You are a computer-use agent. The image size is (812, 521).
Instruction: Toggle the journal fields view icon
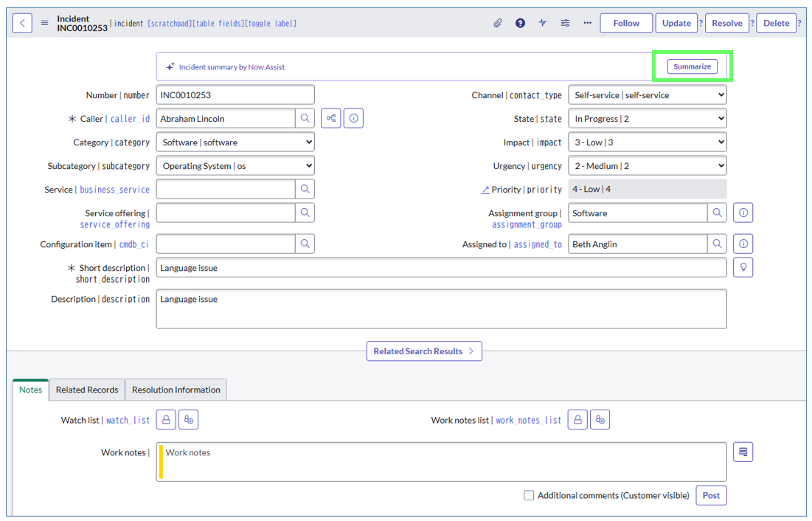(743, 452)
